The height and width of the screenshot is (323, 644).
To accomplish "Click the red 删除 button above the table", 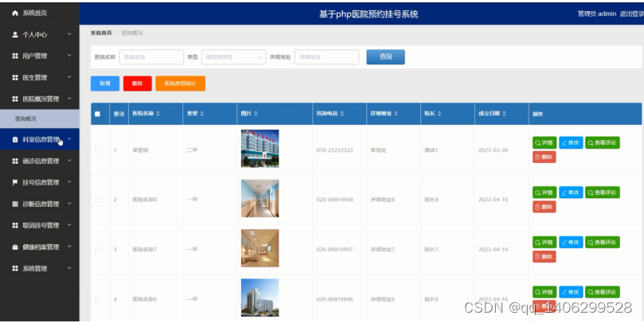I will [138, 84].
